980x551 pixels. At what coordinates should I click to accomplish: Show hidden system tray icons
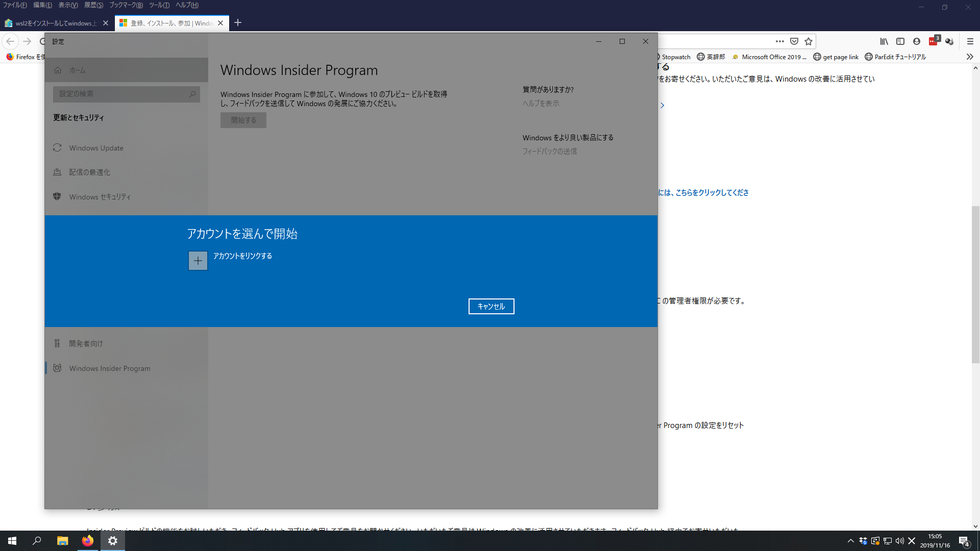850,541
